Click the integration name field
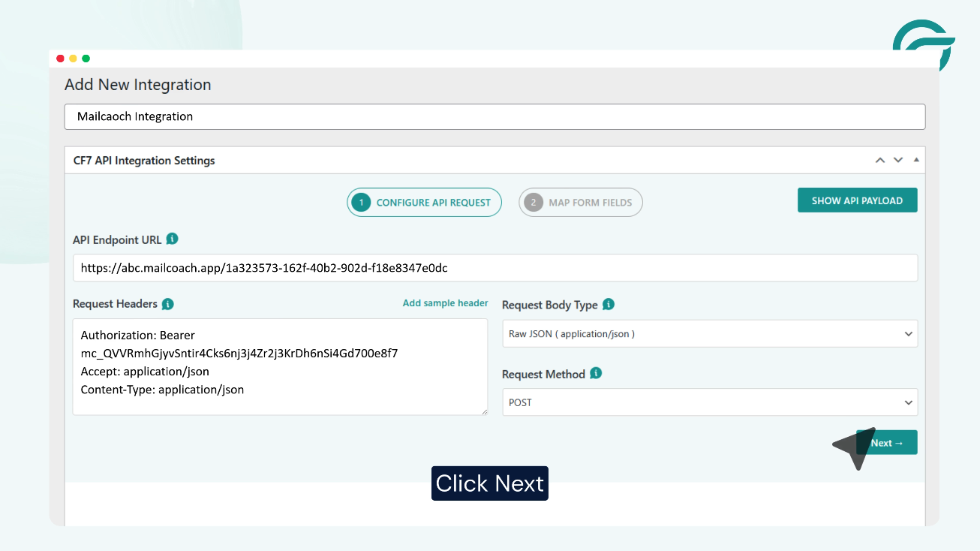 pyautogui.click(x=495, y=116)
